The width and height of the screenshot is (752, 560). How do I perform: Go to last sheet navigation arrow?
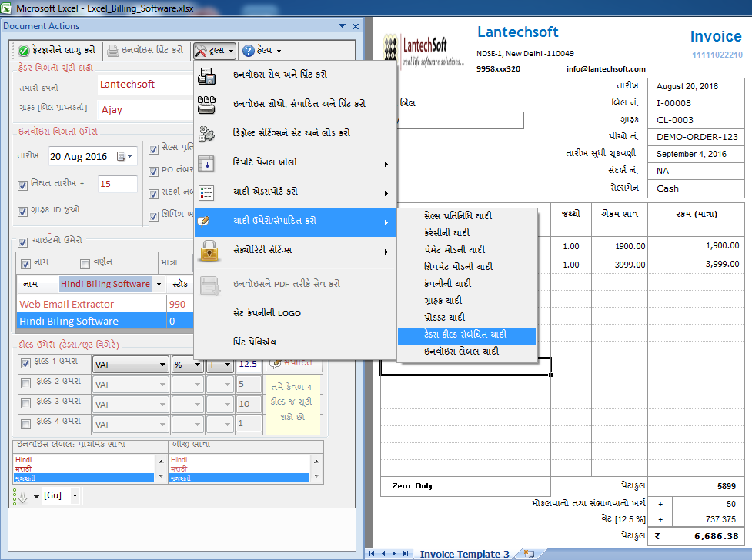(x=406, y=553)
